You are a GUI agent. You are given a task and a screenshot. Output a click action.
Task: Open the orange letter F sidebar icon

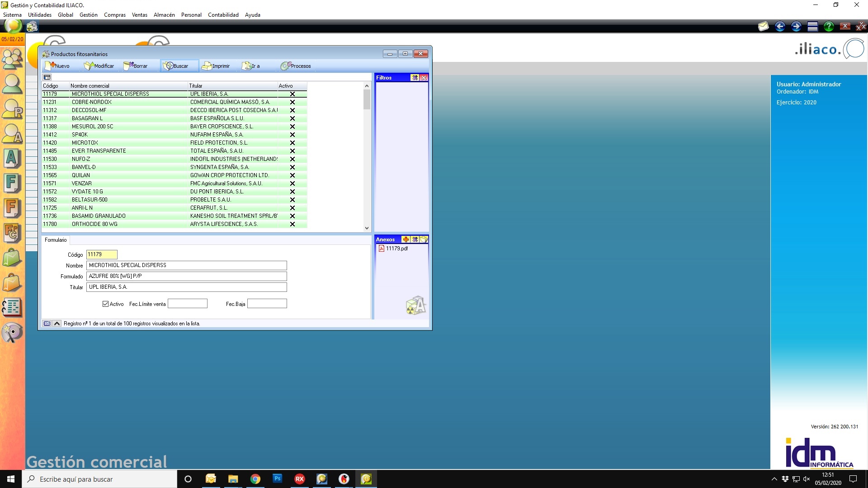(12, 208)
